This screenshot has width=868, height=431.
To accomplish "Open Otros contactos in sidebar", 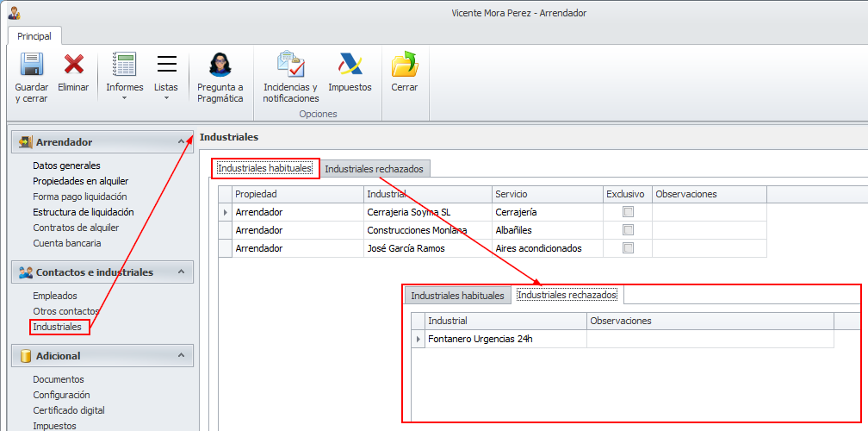I will click(x=65, y=311).
